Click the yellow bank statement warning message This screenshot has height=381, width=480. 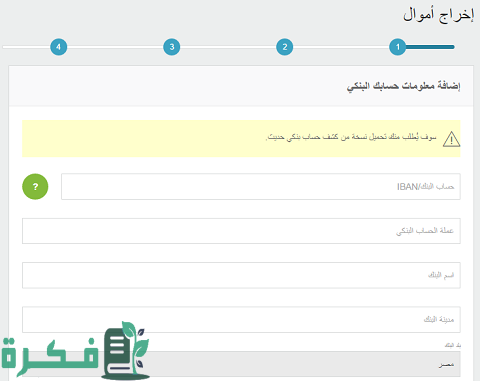pos(351,137)
